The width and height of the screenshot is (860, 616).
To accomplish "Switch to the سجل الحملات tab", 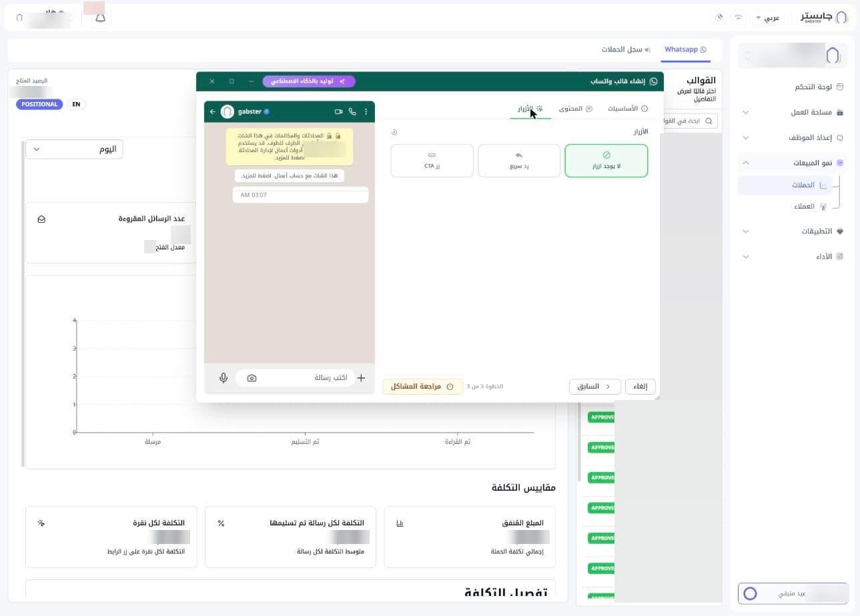I will pyautogui.click(x=626, y=49).
